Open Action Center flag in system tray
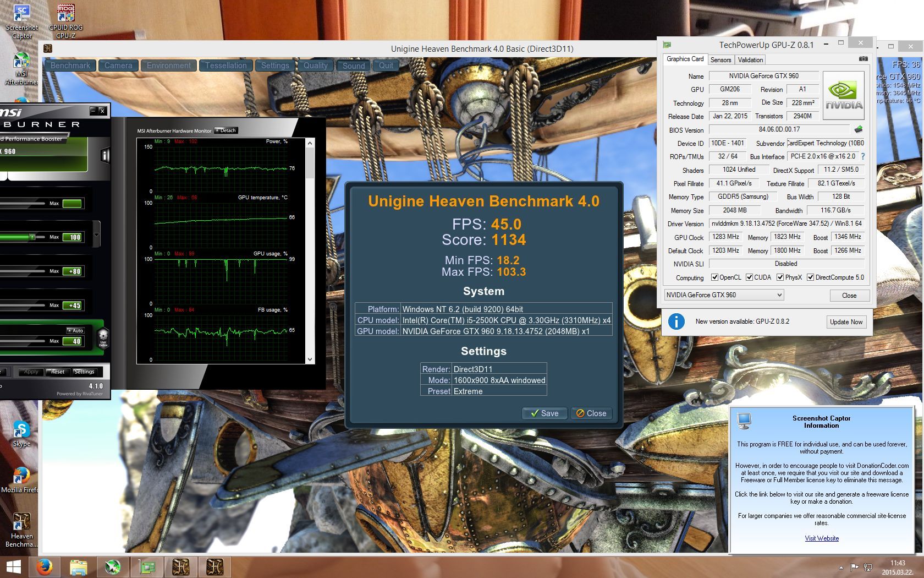 [x=855, y=567]
